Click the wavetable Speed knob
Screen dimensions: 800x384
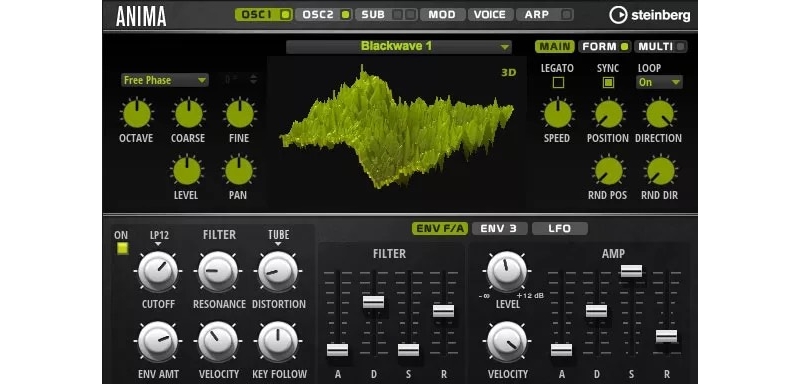pos(557,114)
